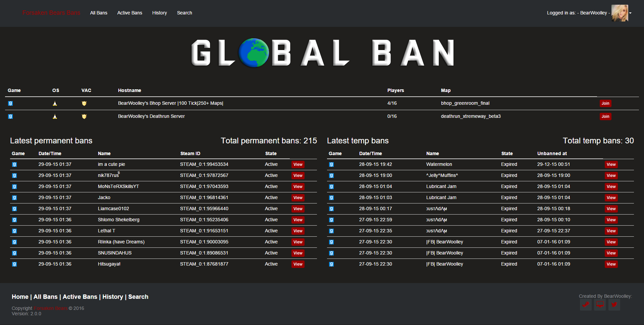Viewport: 644px width, 325px height.
Task: Click the VAC shield icon on the Bhop server row
Action: click(x=84, y=103)
